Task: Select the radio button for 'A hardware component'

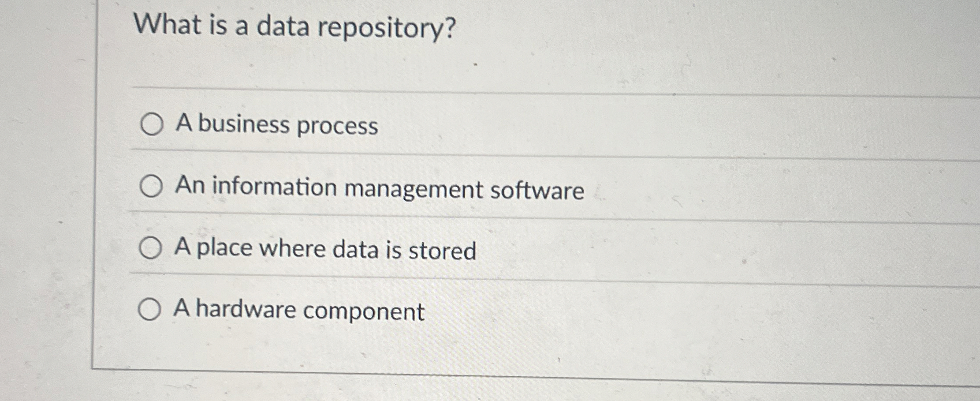Action: 151,310
